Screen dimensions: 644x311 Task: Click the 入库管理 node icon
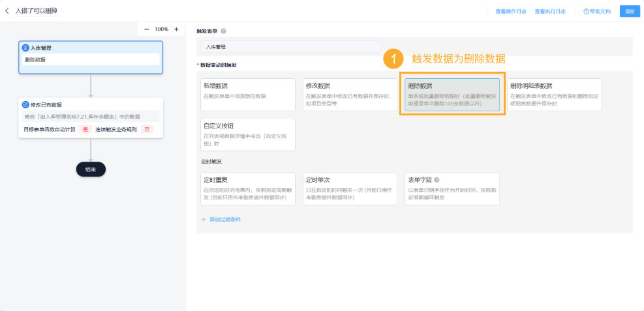click(25, 48)
